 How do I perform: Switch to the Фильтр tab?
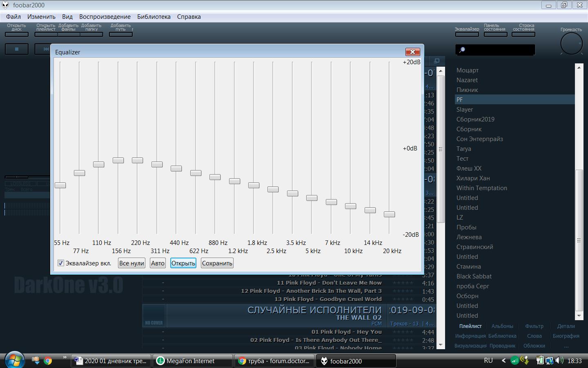click(x=534, y=326)
